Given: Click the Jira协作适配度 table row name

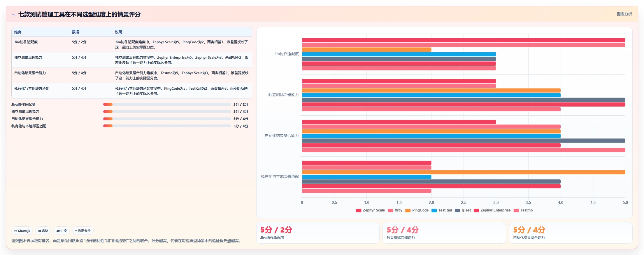Looking at the screenshot, I should coord(26,42).
